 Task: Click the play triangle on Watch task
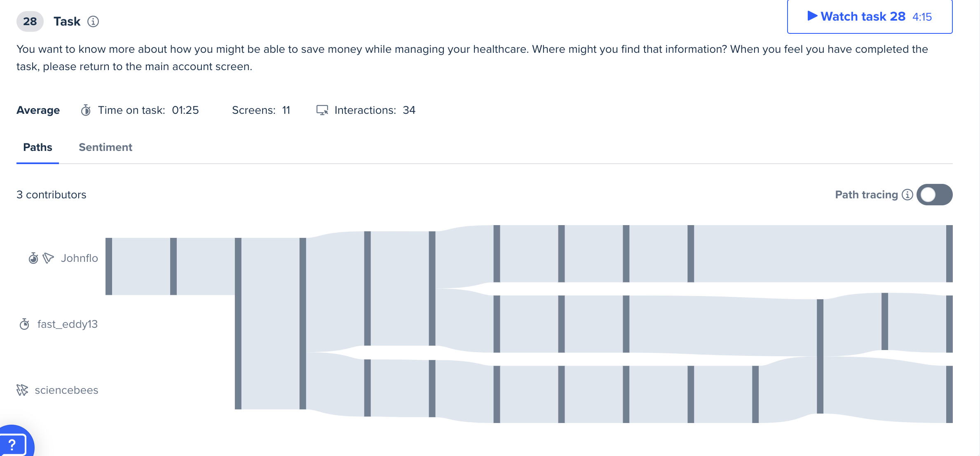(812, 16)
